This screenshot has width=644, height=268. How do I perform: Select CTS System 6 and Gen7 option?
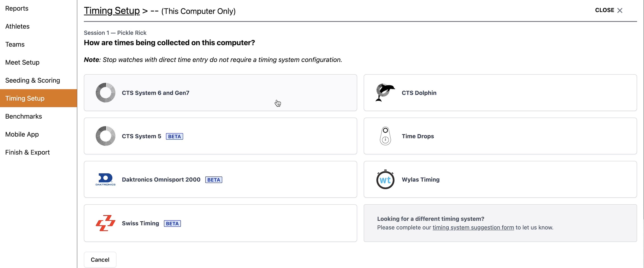pos(220,93)
